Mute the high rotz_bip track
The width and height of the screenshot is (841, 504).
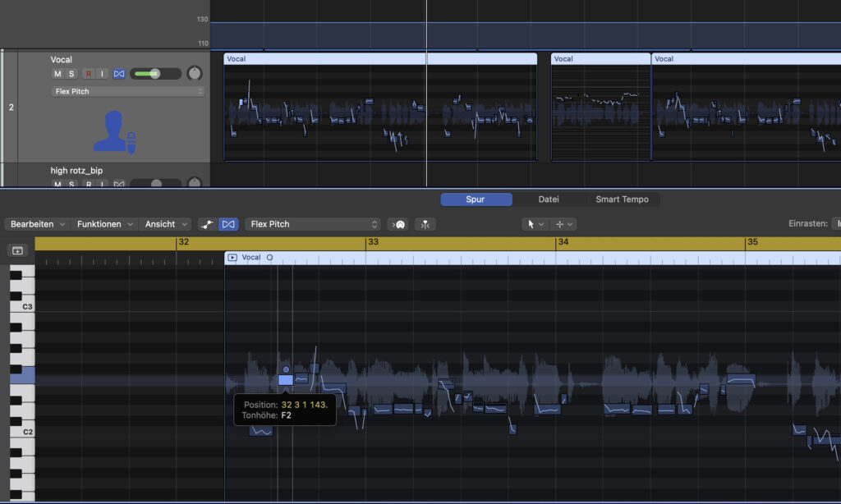57,184
